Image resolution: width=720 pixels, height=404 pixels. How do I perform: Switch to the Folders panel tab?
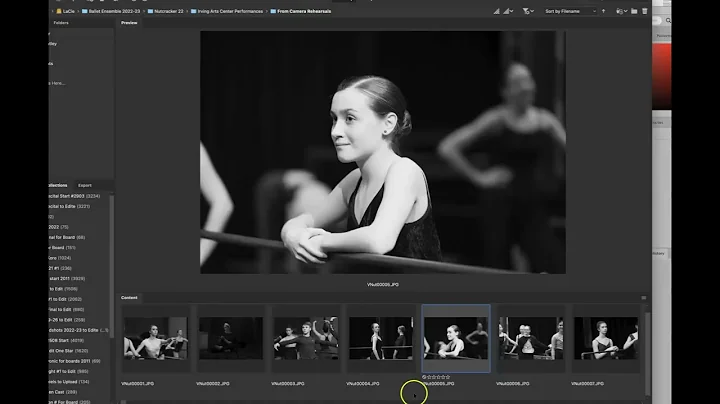[61, 22]
